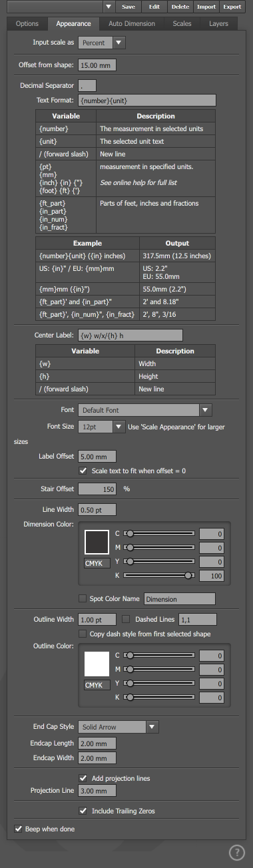Screen dimensions: 253x868
Task: Click the Endcap Length field
Action: (x=97, y=743)
